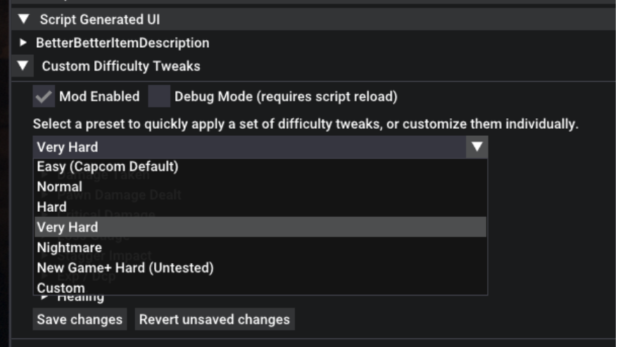Screen dimensions: 644x347
Task: Click the Custom Difficulty Tweaks header text
Action: pos(121,66)
